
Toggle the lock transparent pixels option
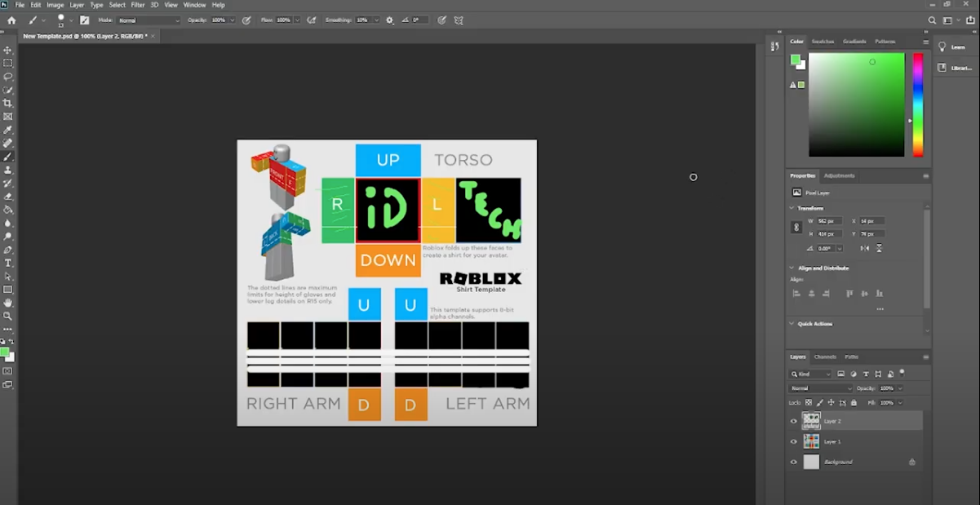[x=809, y=403]
